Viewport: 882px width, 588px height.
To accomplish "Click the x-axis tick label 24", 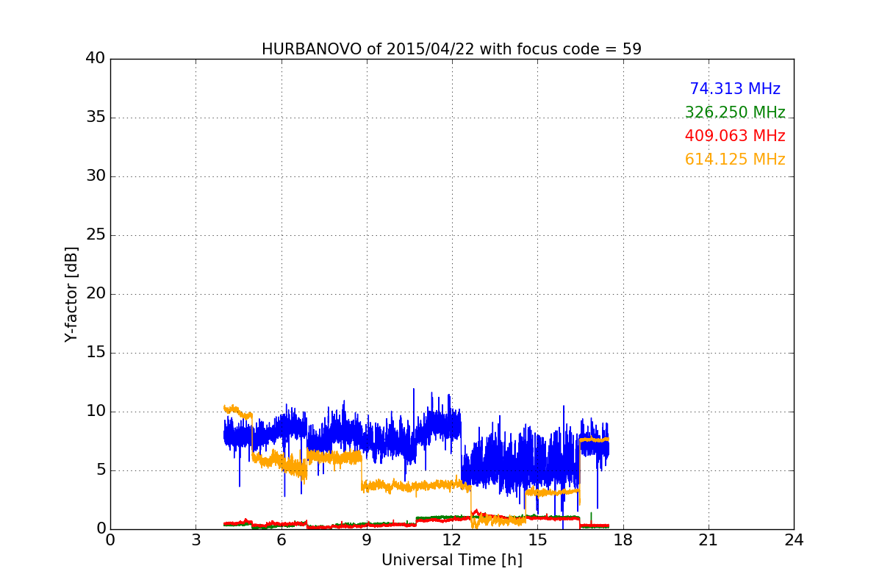I will pos(794,540).
